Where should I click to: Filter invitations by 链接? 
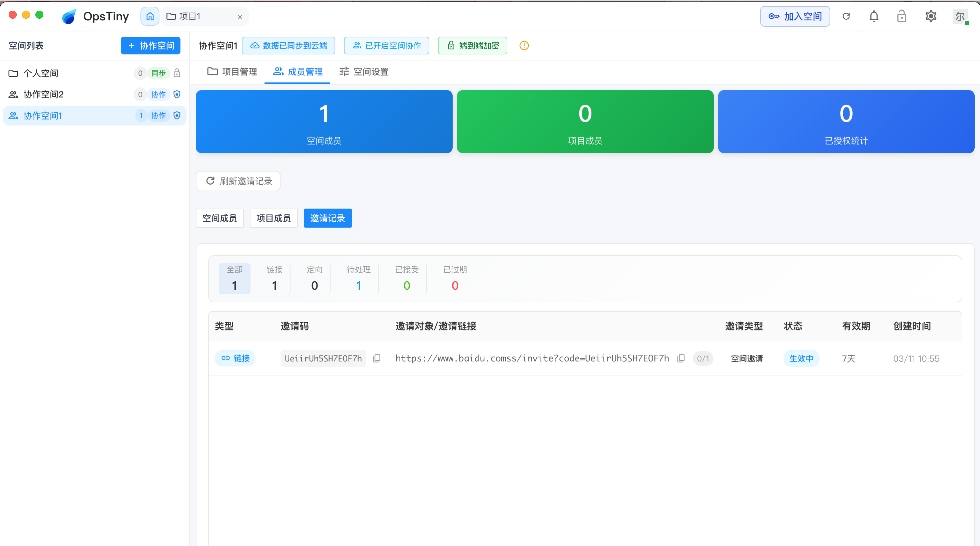[x=274, y=278]
